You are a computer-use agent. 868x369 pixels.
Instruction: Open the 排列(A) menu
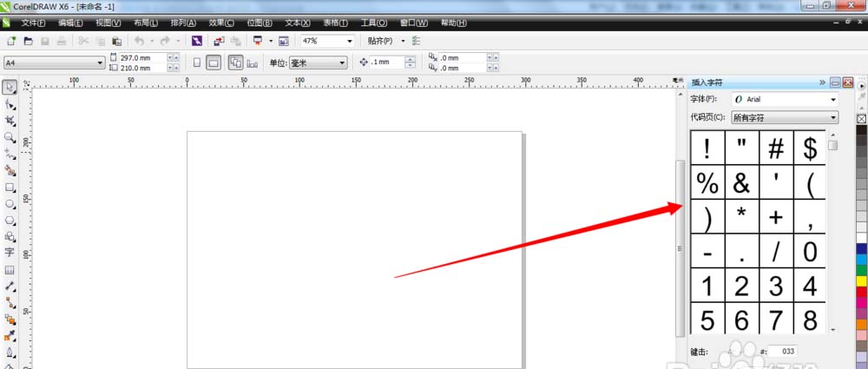click(x=183, y=23)
